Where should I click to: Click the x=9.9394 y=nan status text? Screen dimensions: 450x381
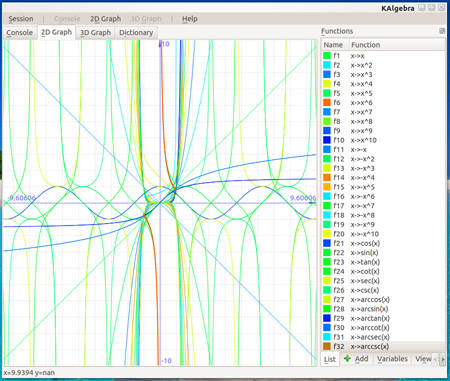tap(29, 373)
